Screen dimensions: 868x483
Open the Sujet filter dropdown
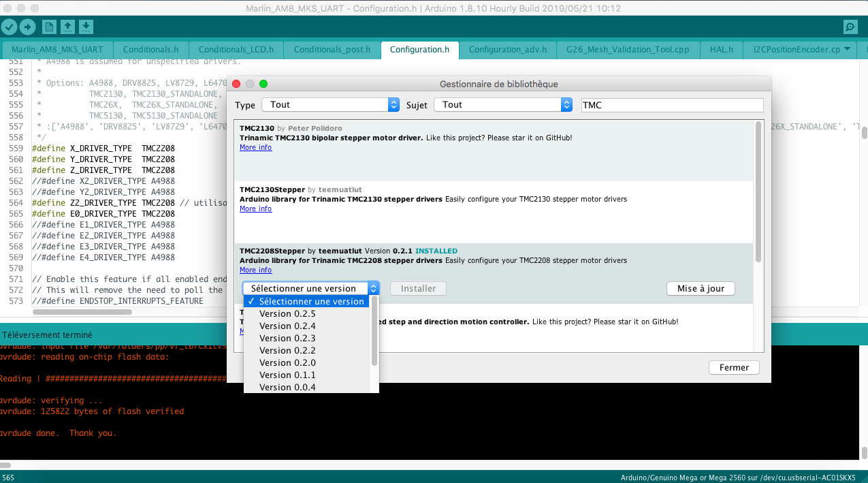(x=503, y=105)
